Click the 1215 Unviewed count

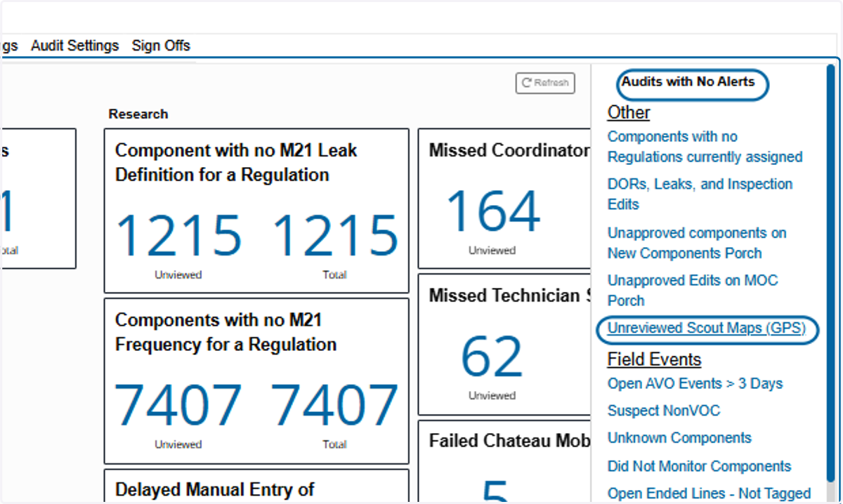tap(178, 235)
